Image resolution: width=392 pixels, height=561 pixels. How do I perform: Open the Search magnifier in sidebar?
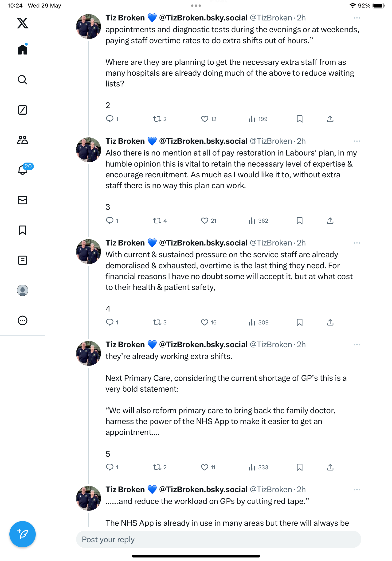coord(23,80)
